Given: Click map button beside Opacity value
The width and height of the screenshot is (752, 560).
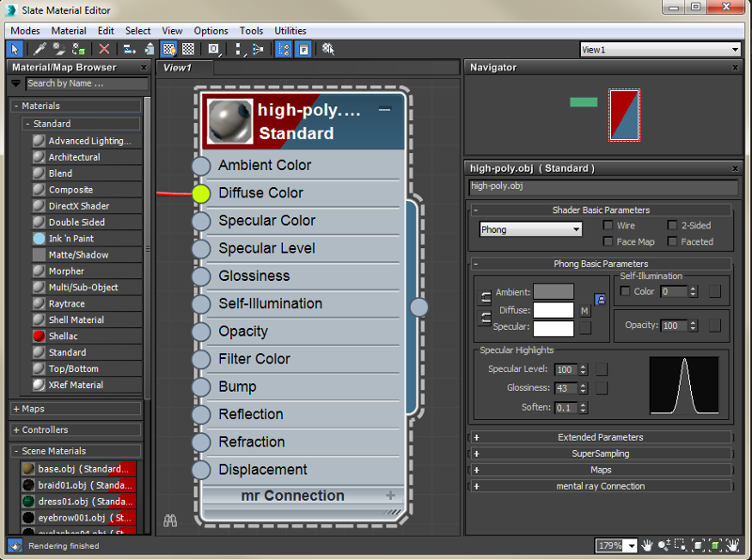Looking at the screenshot, I should point(714,325).
